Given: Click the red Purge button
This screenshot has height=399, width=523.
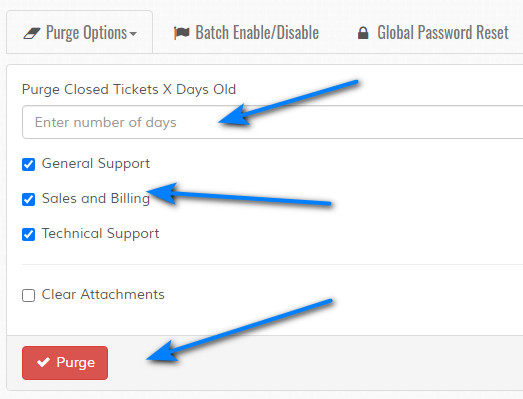Looking at the screenshot, I should [65, 363].
